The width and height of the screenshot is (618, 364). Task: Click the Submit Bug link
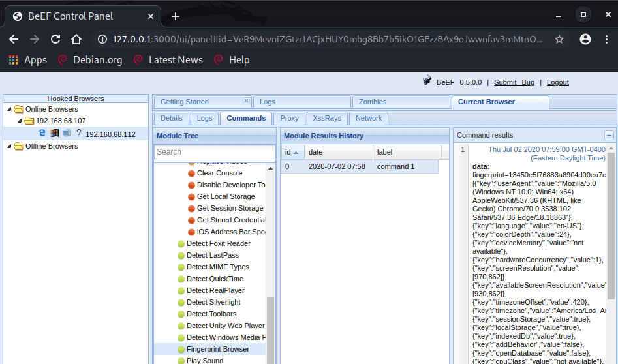click(x=514, y=82)
